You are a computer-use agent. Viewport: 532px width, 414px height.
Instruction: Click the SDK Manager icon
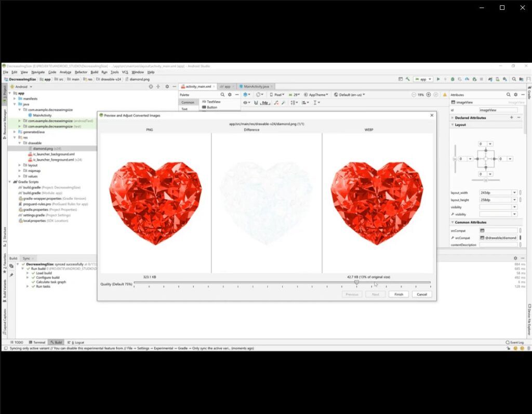(504, 79)
